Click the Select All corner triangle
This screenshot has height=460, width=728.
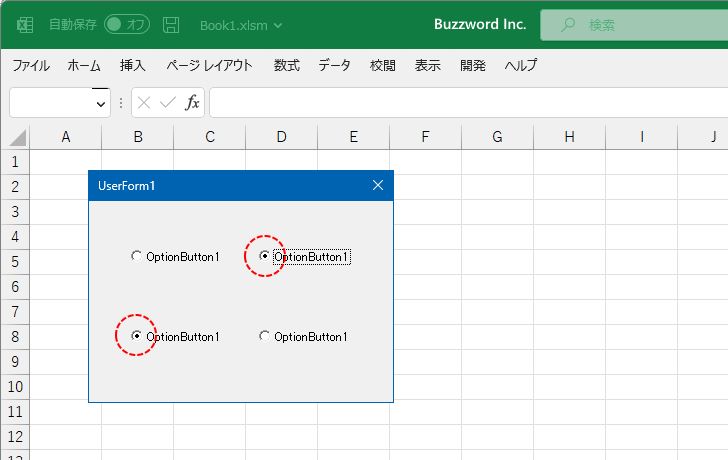coord(17,138)
